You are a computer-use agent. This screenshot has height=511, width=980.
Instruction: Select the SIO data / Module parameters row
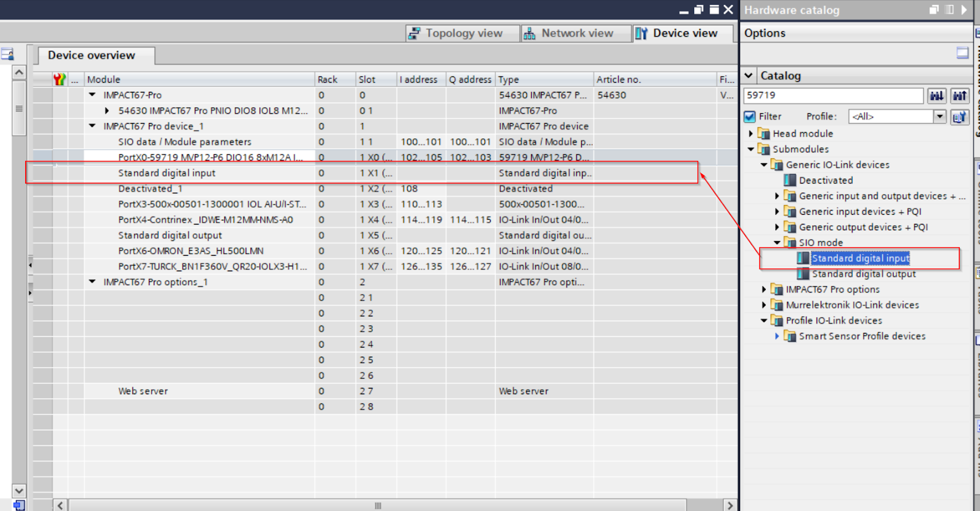[x=385, y=141]
